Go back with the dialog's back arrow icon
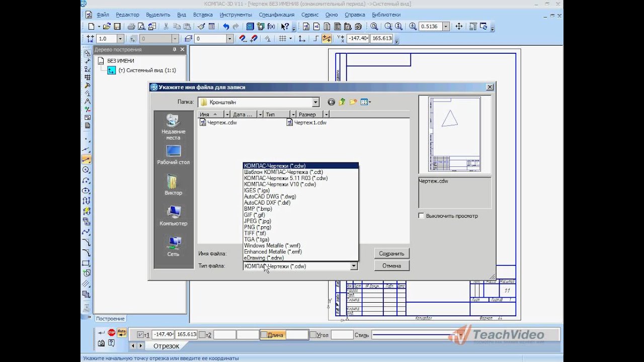The height and width of the screenshot is (362, 644). tap(331, 102)
